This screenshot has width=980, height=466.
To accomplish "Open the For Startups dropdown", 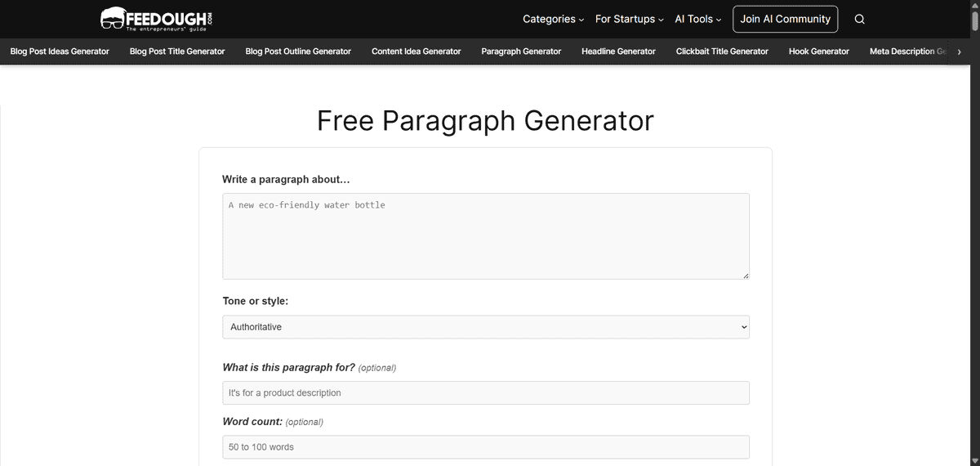I will 629,19.
